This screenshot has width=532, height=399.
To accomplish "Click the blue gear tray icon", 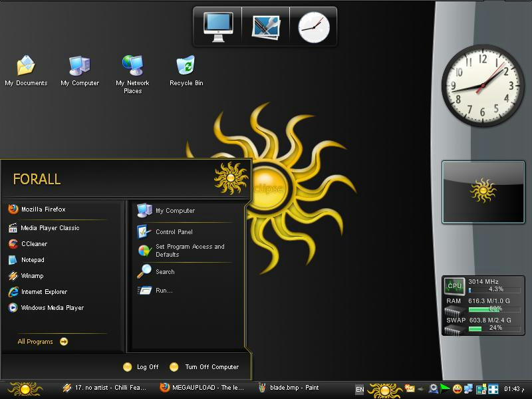I will click(434, 388).
